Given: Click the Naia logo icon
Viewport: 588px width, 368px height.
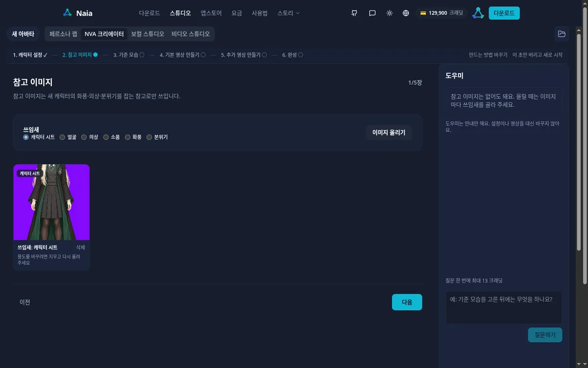Looking at the screenshot, I should click(x=68, y=13).
